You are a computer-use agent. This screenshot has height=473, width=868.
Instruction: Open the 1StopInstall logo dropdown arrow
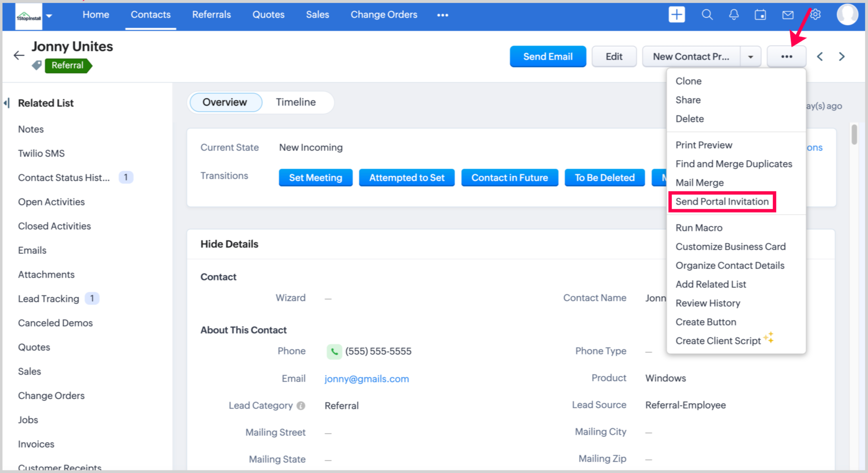(x=49, y=15)
